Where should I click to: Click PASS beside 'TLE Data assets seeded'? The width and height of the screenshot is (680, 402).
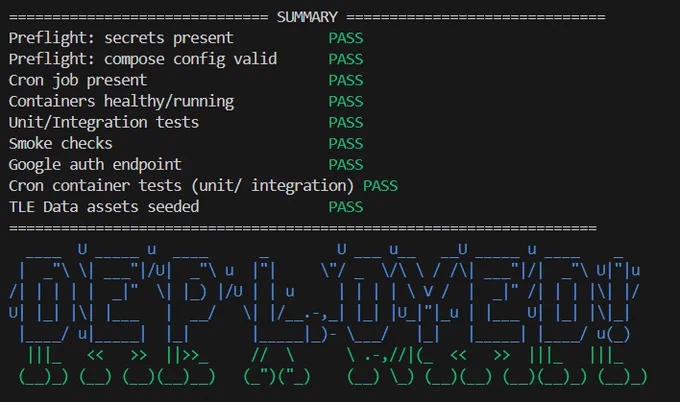pyautogui.click(x=346, y=207)
